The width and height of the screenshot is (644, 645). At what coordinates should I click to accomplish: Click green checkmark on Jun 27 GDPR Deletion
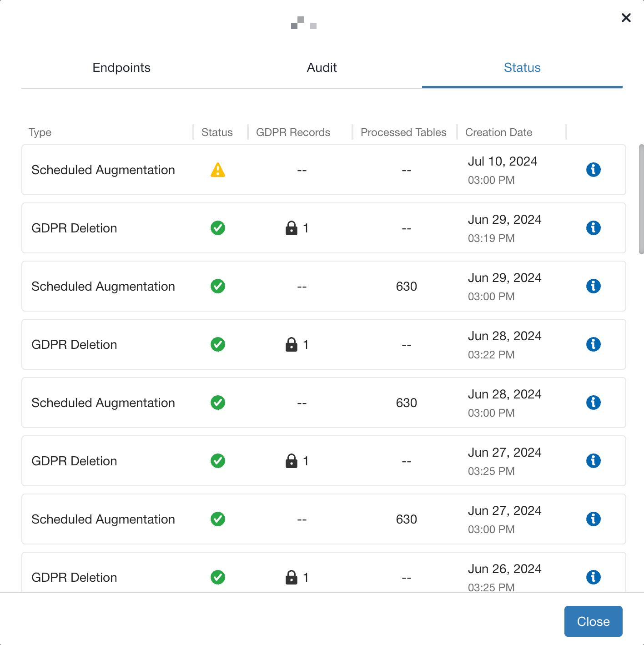(x=218, y=461)
